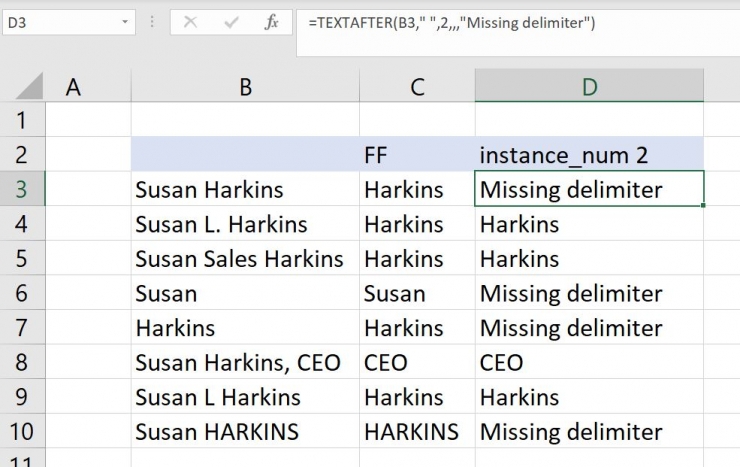Image resolution: width=740 pixels, height=467 pixels.
Task: Click the Cancel (X) formula bar icon
Action: click(191, 22)
